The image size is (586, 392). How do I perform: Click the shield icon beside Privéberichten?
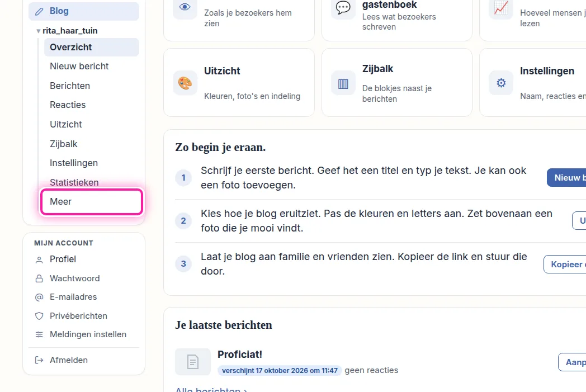pos(39,316)
